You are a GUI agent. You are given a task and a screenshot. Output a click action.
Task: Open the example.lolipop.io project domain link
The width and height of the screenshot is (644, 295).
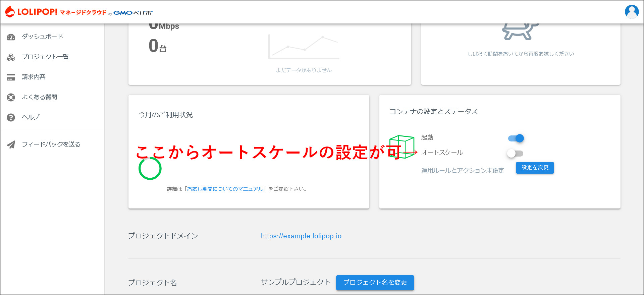coord(301,236)
